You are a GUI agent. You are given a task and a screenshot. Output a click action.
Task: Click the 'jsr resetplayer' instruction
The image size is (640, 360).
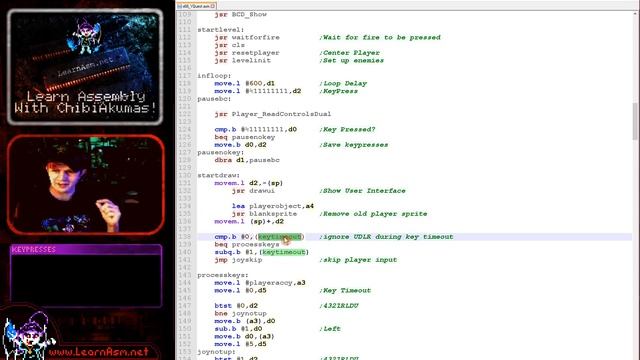(x=247, y=53)
